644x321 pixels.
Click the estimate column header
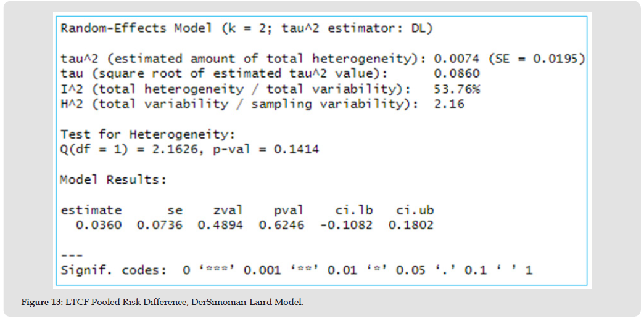click(91, 210)
